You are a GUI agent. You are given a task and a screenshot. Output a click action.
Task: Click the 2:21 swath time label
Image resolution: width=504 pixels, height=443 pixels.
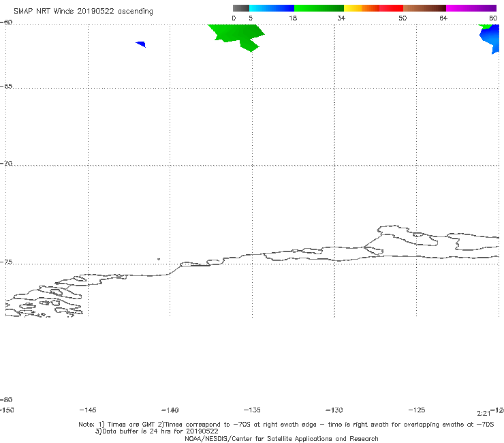pos(484,414)
